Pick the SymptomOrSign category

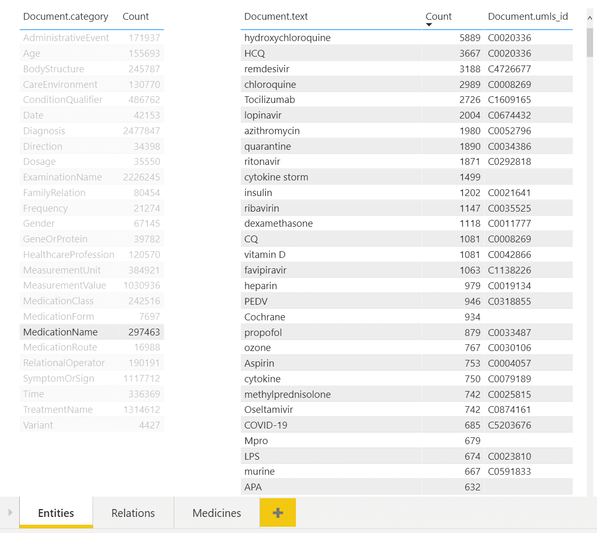point(92,378)
